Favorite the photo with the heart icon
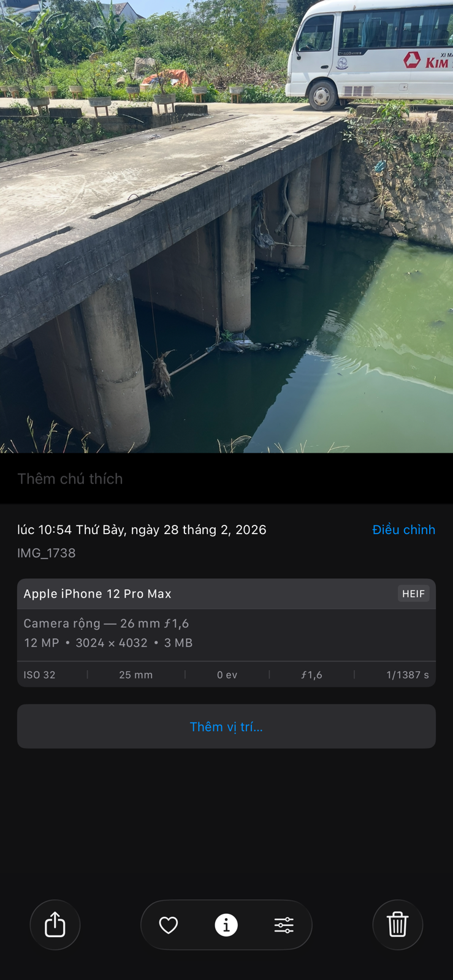This screenshot has height=980, width=453. coord(169,925)
